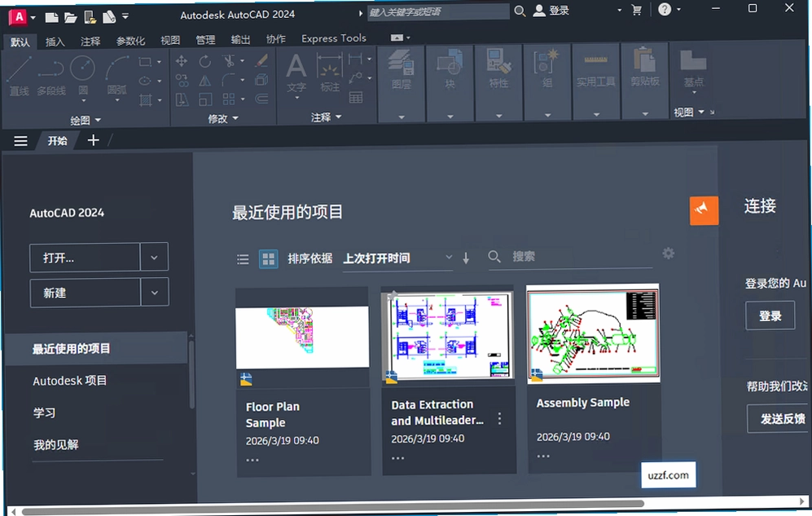Image resolution: width=812 pixels, height=516 pixels.
Task: Select the Dimension (标注) tool
Action: [330, 73]
